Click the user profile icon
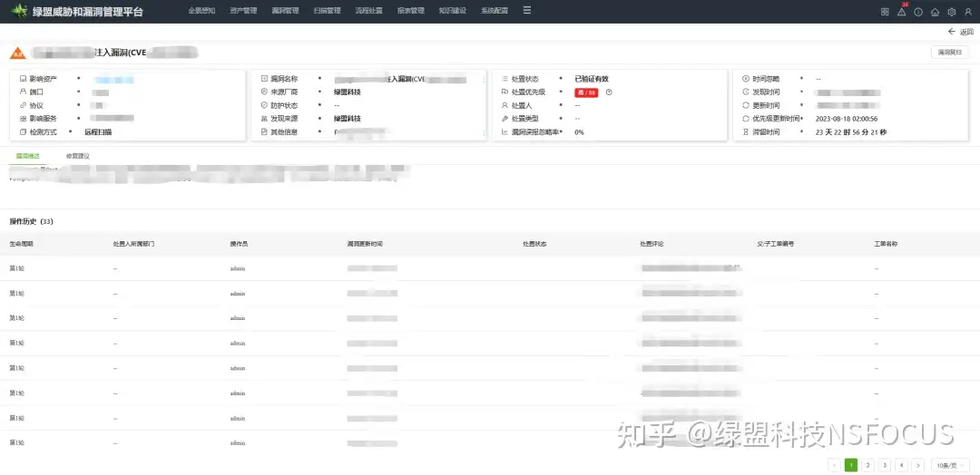 click(x=967, y=12)
